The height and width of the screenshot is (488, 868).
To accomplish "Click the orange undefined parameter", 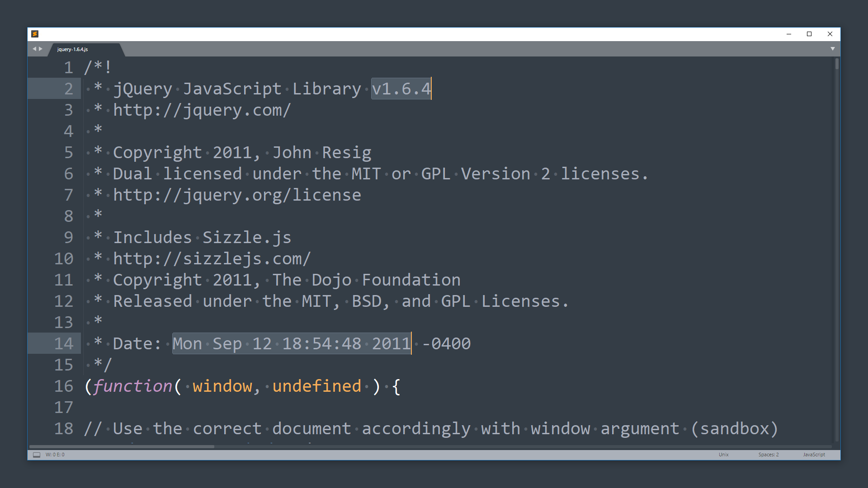I will (316, 386).
